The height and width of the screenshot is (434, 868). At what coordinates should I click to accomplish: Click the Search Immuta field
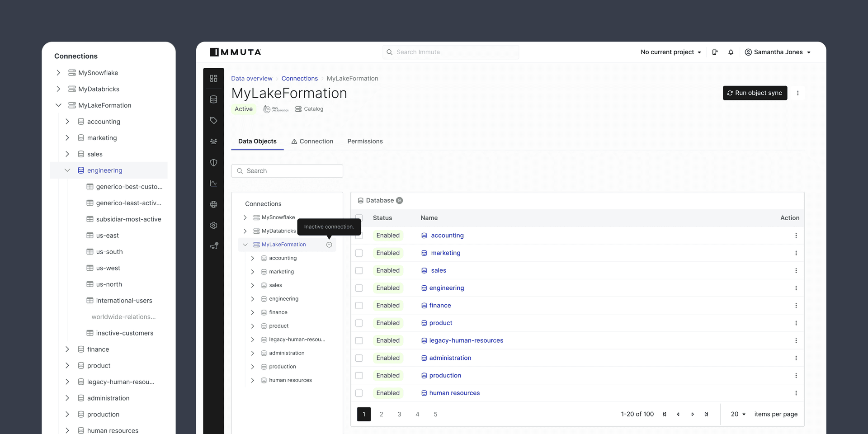click(451, 52)
